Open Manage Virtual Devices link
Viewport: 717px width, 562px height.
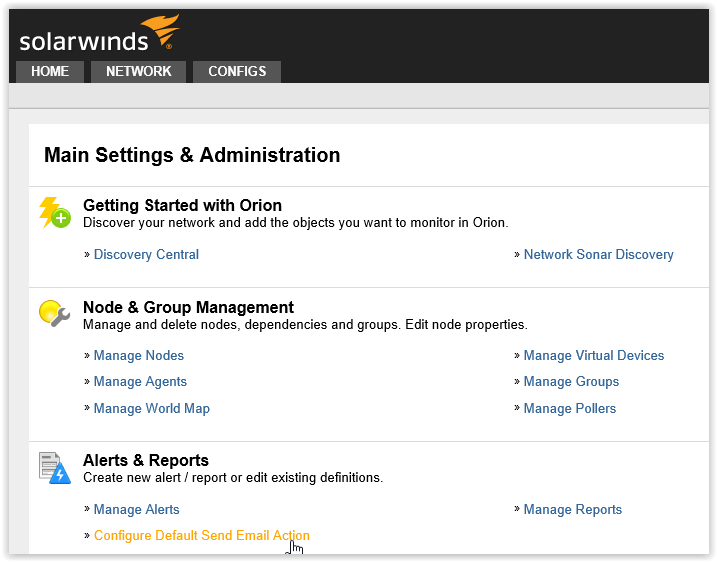click(594, 355)
